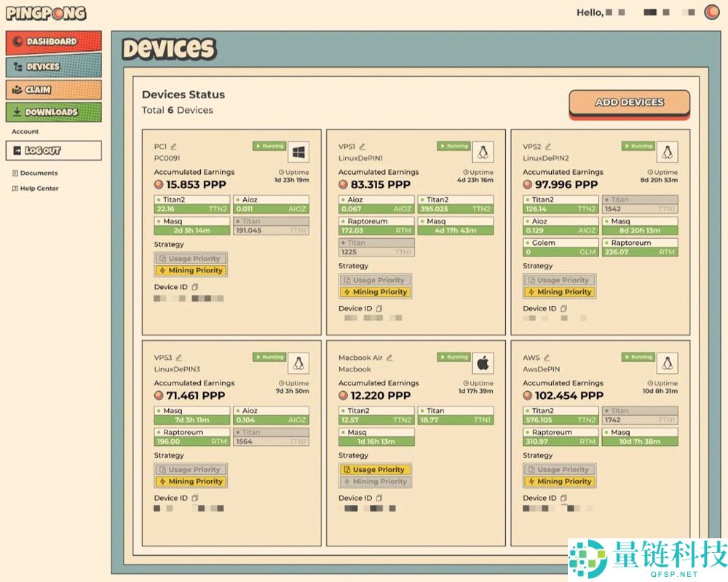Open the Dashboard menu item
The width and height of the screenshot is (728, 582).
pos(53,42)
